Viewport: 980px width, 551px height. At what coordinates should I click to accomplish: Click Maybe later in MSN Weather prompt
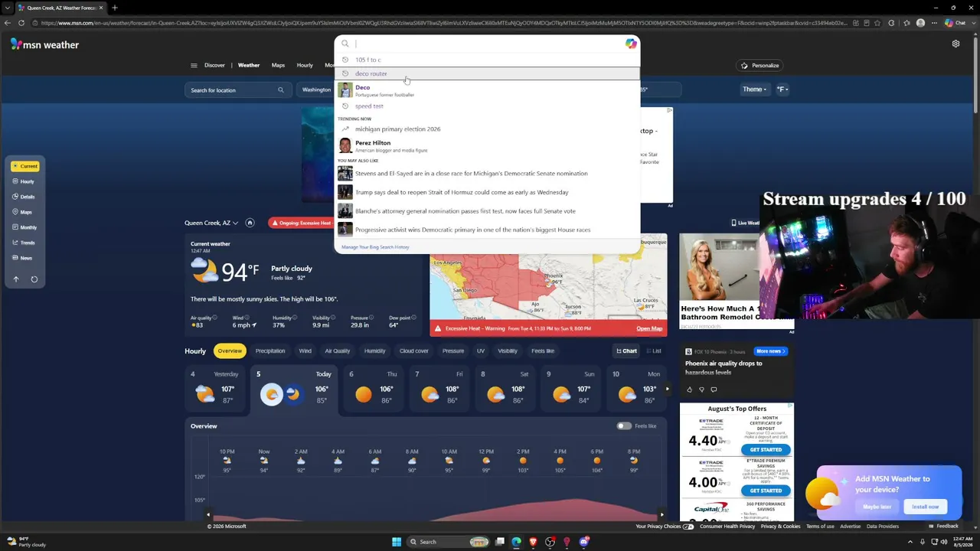877,507
